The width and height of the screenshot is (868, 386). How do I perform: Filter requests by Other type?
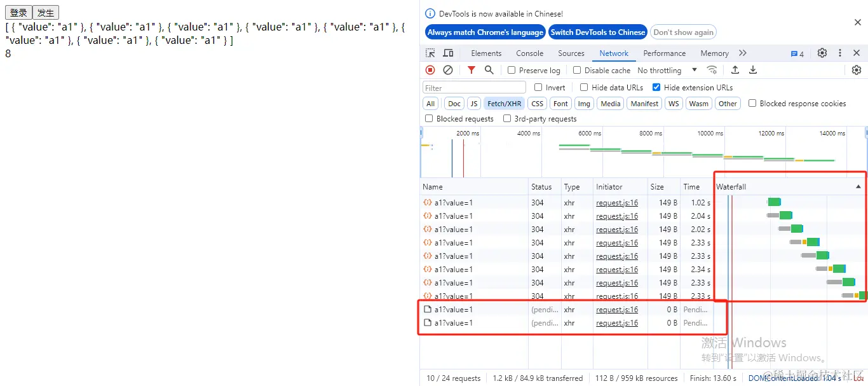pyautogui.click(x=728, y=104)
